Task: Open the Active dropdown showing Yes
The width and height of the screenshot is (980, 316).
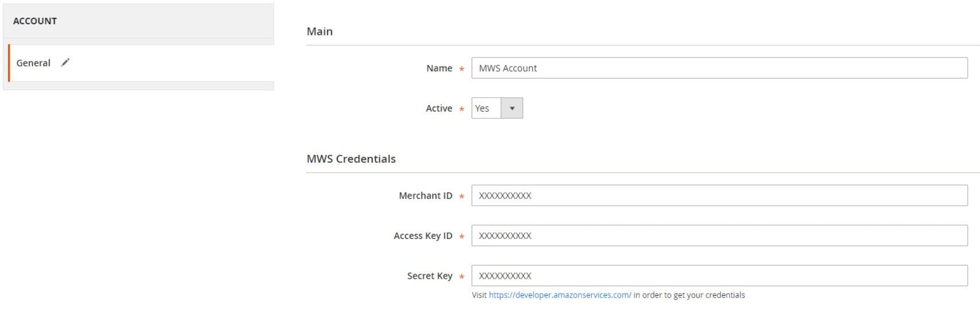Action: [x=497, y=109]
